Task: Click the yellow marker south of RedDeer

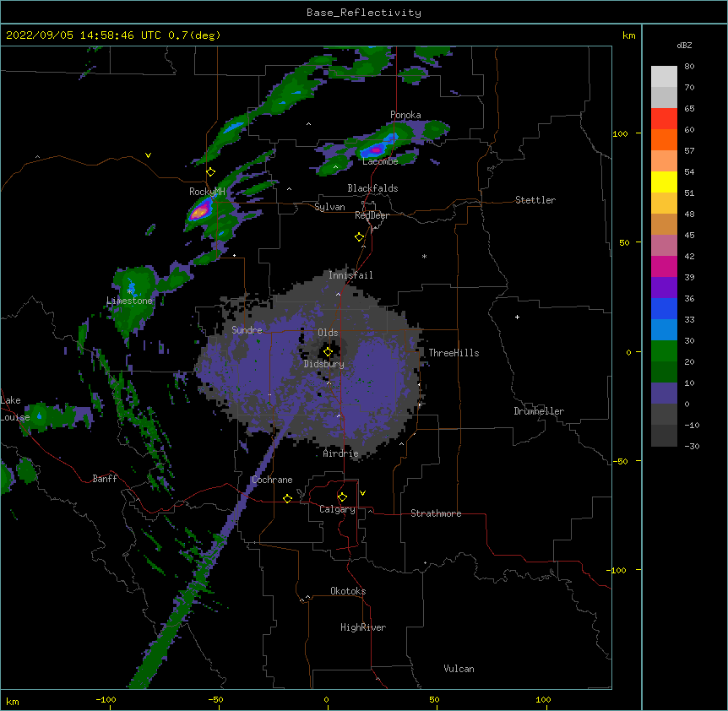Action: click(x=360, y=237)
